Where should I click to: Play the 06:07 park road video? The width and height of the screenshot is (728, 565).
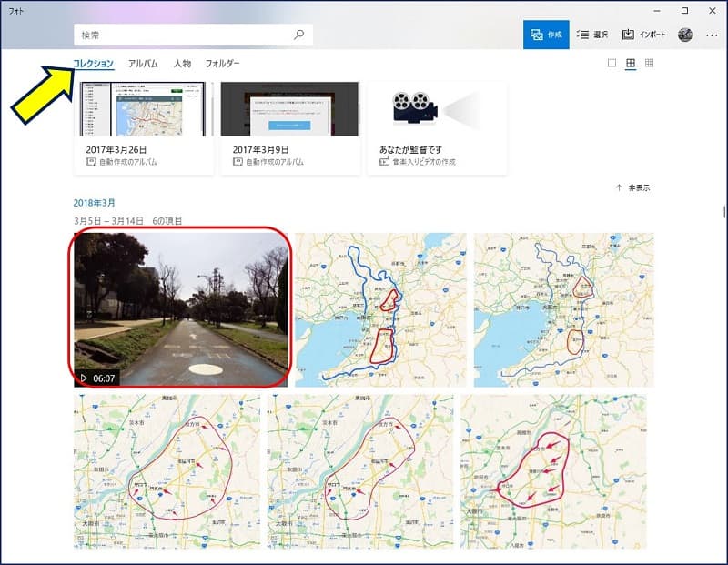point(180,308)
